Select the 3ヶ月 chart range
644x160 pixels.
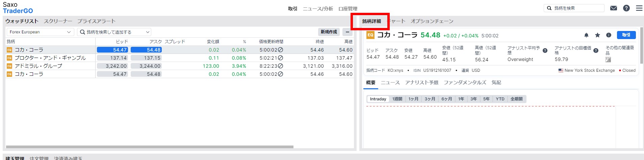[430, 99]
